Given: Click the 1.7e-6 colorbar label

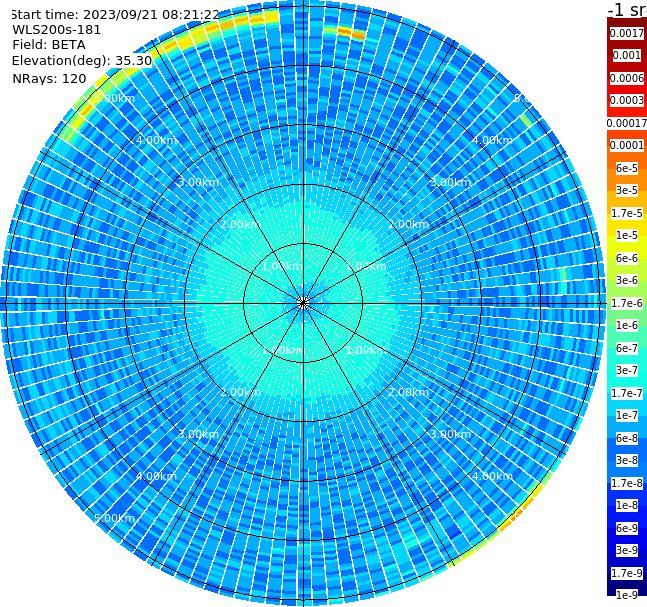Looking at the screenshot, I should click(626, 303).
